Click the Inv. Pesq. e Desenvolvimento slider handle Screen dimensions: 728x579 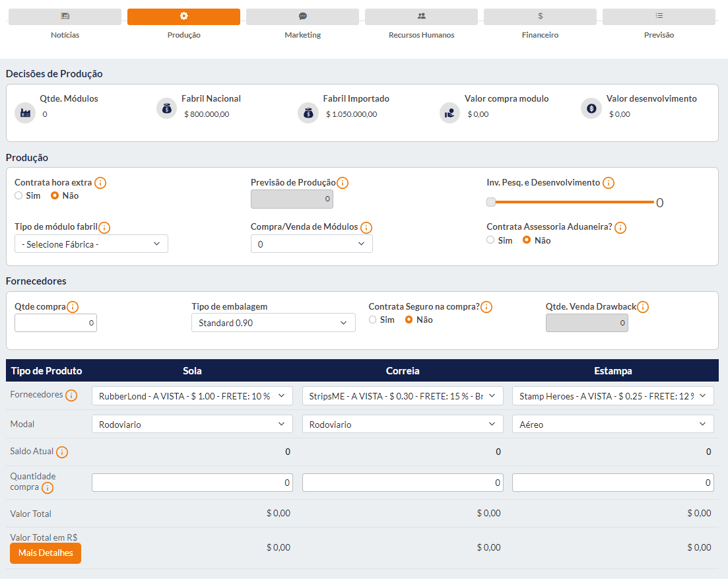pos(491,202)
